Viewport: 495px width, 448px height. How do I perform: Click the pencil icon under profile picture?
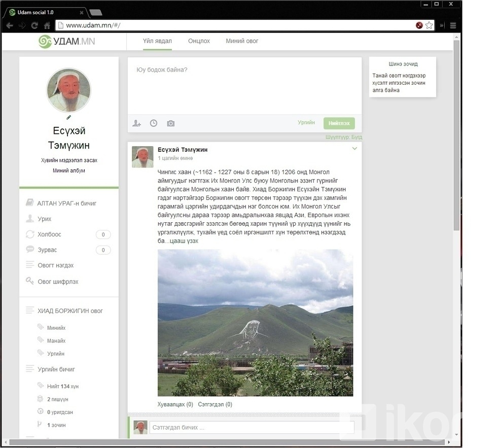69,117
